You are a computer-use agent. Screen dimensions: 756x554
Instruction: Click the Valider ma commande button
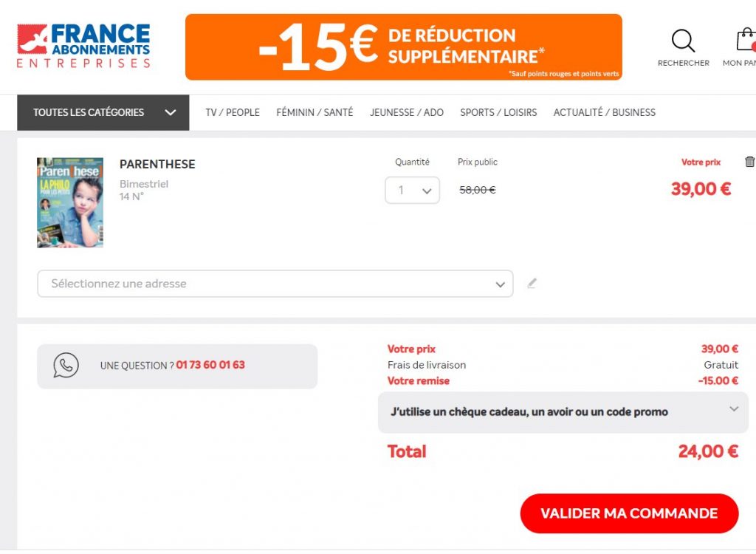coord(629,513)
